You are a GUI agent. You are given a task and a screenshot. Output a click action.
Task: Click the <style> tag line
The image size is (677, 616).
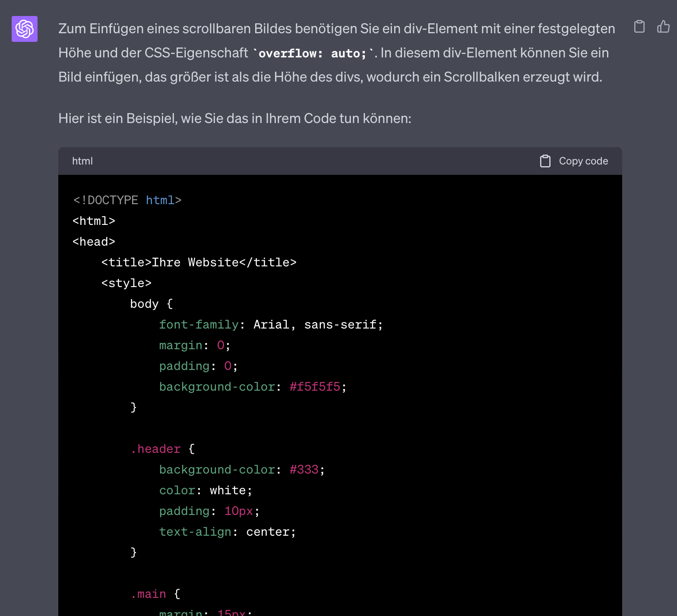pyautogui.click(x=127, y=283)
